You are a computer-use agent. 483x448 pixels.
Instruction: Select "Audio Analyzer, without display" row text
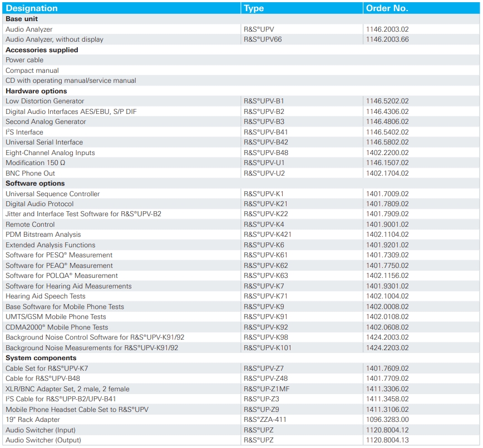[54, 39]
